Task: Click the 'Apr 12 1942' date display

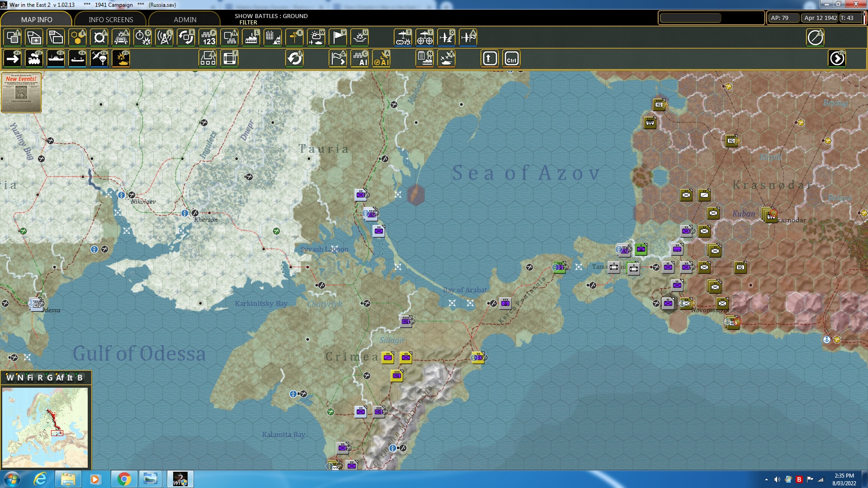Action: pyautogui.click(x=821, y=18)
